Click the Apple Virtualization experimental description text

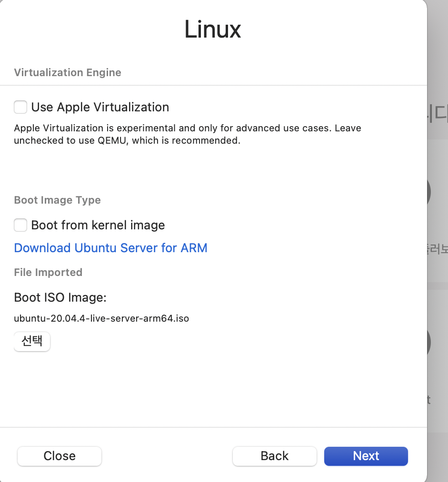(188, 134)
